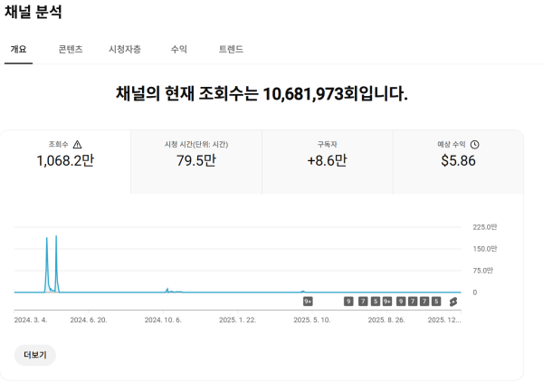The width and height of the screenshot is (543, 392).
Task: Click the small bump near 2024. 10. 6.
Action: click(167, 290)
